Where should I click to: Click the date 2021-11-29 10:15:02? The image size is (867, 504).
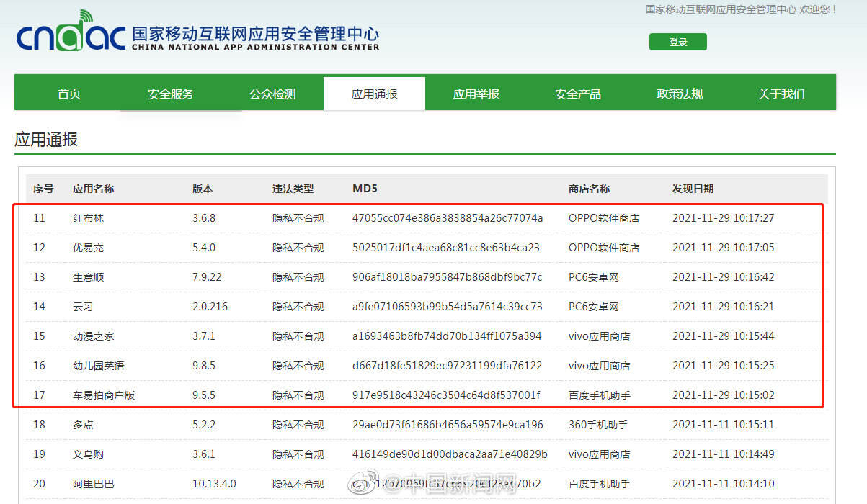point(724,395)
